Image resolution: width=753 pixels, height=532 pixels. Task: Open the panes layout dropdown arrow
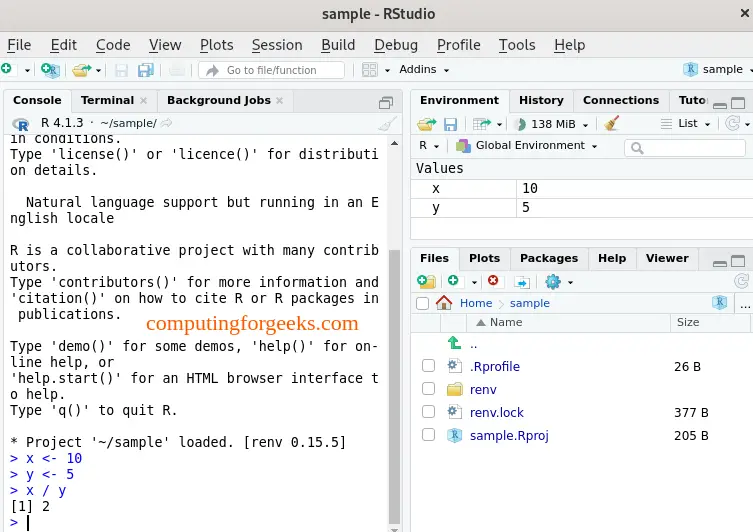click(387, 71)
